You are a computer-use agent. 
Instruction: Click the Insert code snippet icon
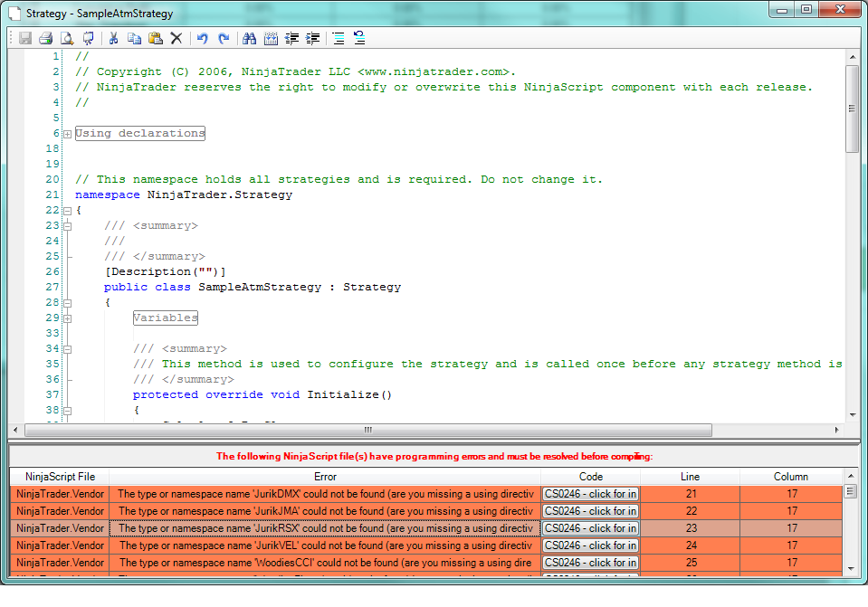271,38
